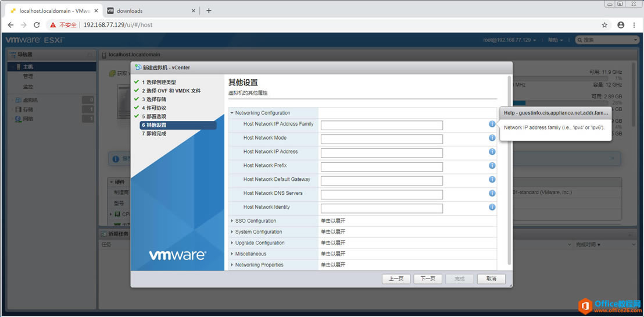
Task: Select 监控 in navigator
Action: [28, 87]
